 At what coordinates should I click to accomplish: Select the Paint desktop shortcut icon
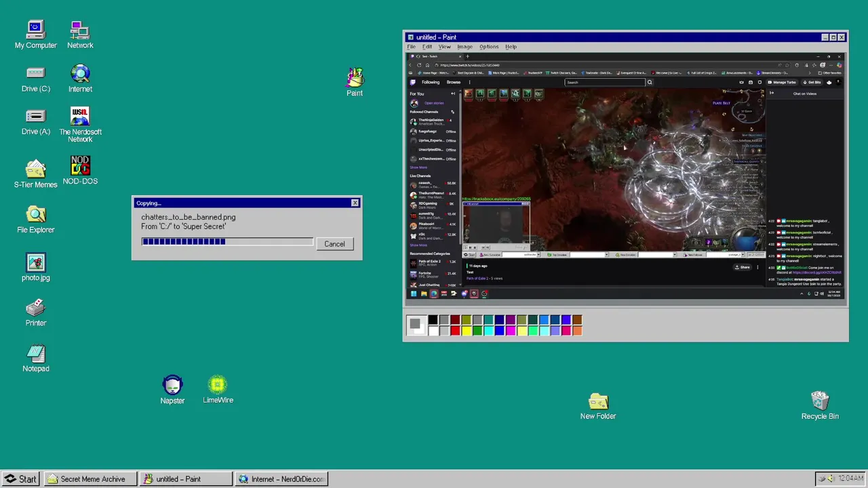355,82
